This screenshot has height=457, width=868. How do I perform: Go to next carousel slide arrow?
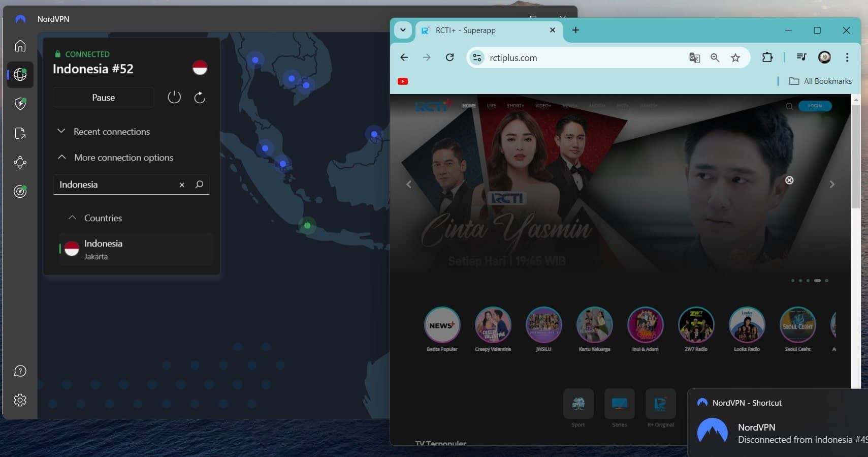click(832, 185)
